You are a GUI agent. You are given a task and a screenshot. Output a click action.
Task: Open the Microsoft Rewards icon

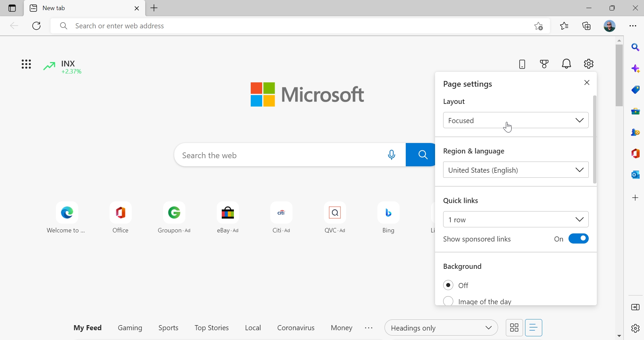[x=545, y=64]
